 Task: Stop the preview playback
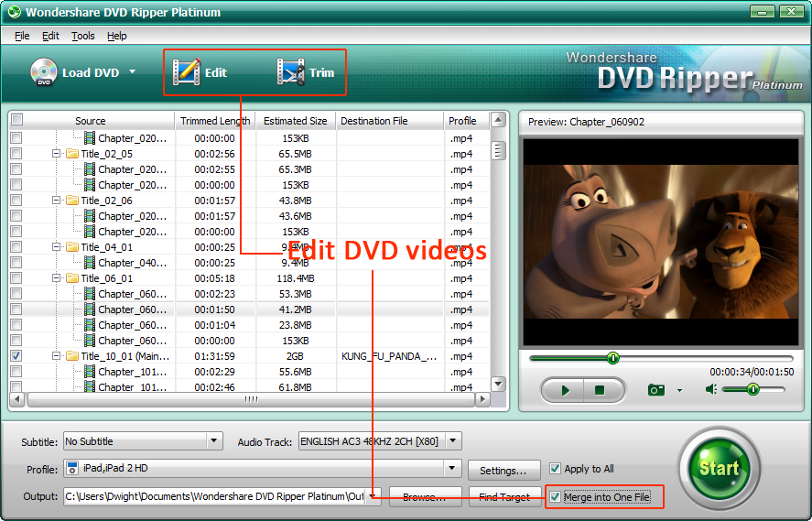[x=600, y=390]
